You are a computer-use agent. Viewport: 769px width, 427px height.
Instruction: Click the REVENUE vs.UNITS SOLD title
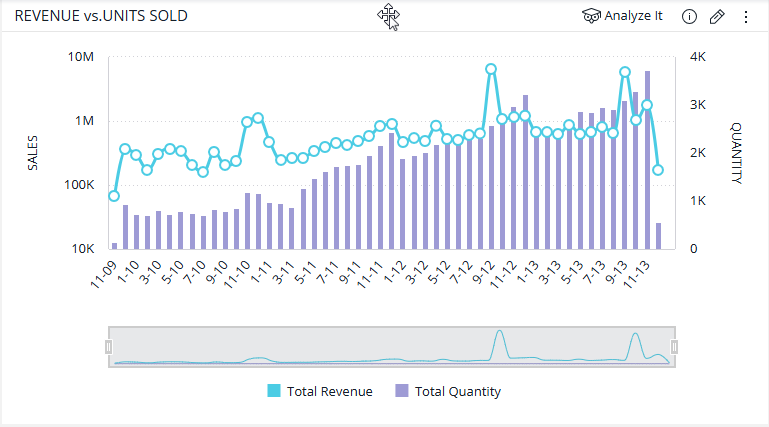[101, 16]
